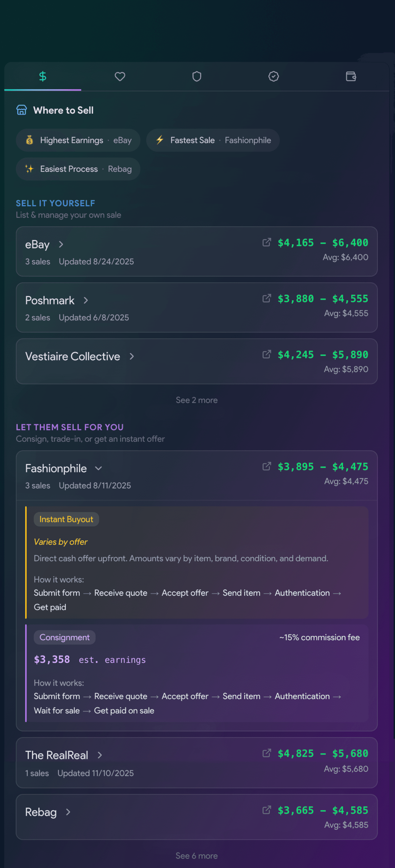This screenshot has width=395, height=868.
Task: Select the Highest Earnings eBay filter pill
Action: tap(78, 140)
